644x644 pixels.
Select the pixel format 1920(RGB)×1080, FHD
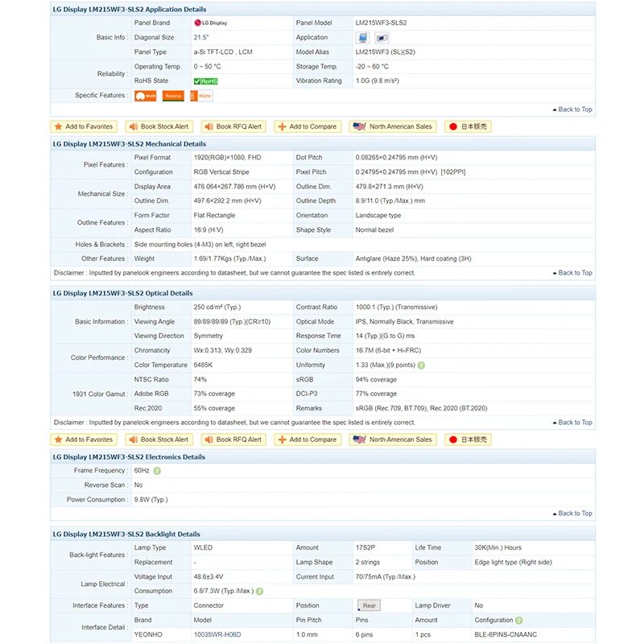pyautogui.click(x=228, y=157)
